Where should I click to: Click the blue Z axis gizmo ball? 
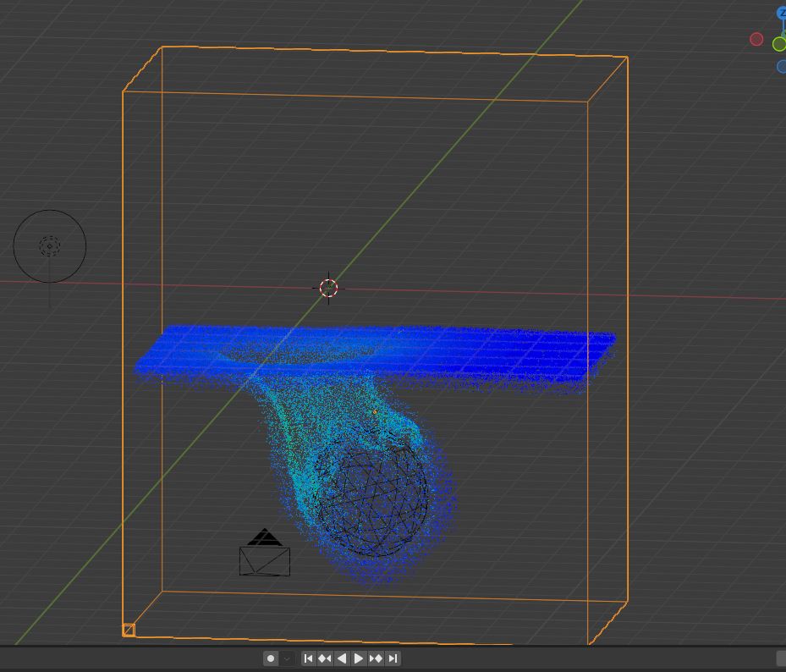[781, 13]
